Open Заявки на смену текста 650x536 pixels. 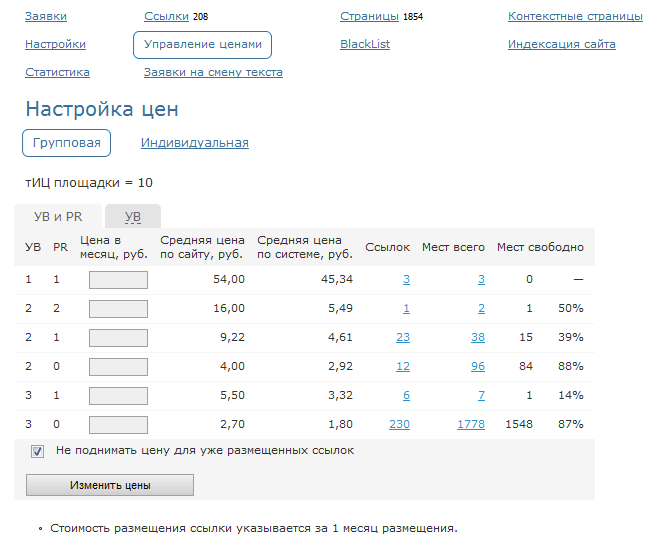[x=213, y=72]
